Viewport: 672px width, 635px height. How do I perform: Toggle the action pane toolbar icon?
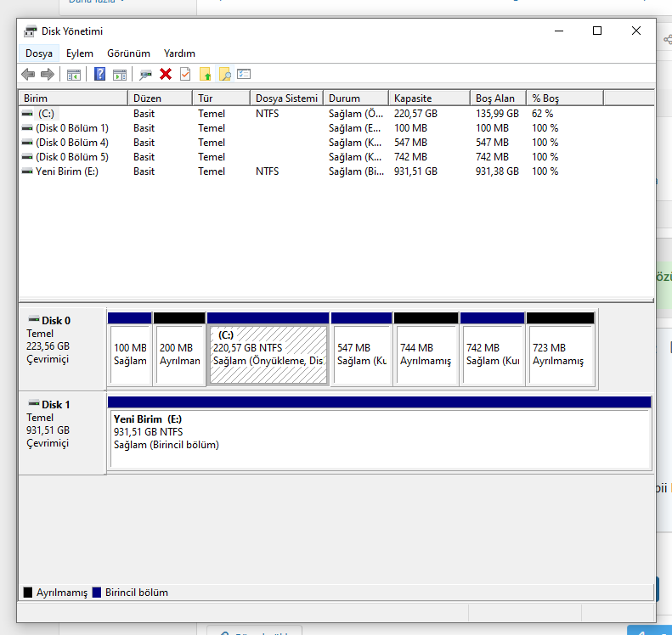coord(120,75)
